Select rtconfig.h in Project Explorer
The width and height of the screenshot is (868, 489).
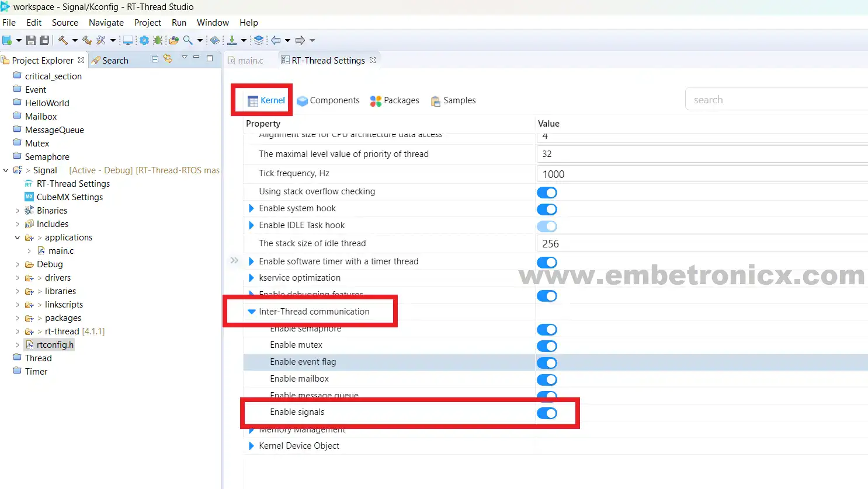click(55, 345)
